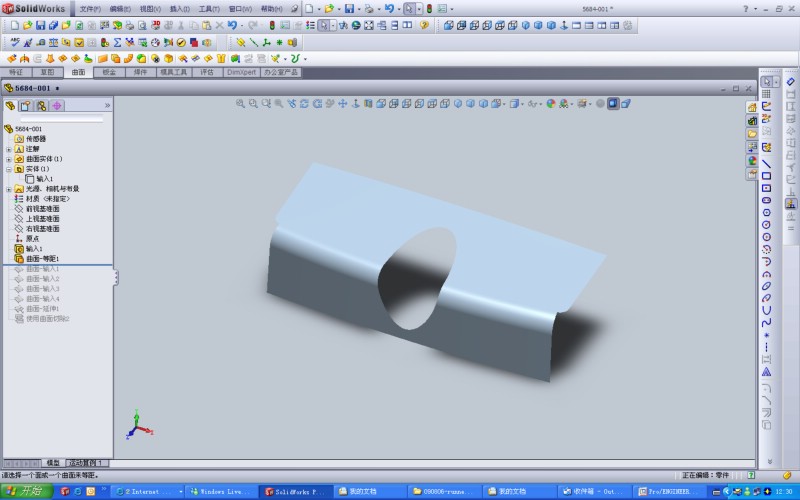This screenshot has width=800, height=500.
Task: Select the Rectangle tool in the right sketch toolbar
Action: (x=766, y=176)
